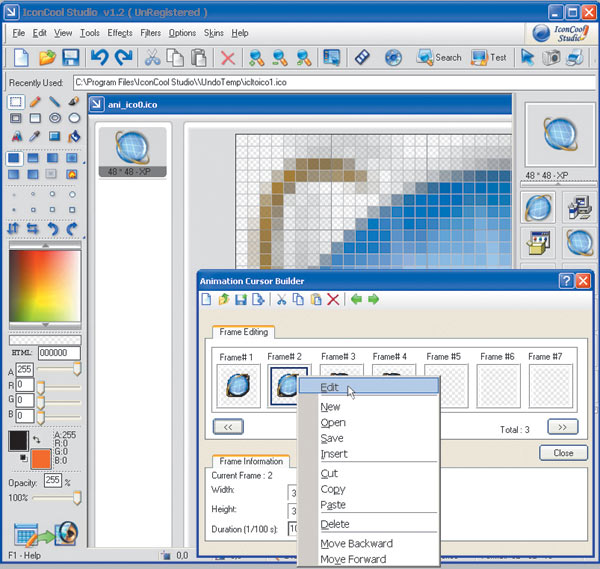The width and height of the screenshot is (600, 569).
Task: Choose Insert in the context menu
Action: tap(368, 454)
